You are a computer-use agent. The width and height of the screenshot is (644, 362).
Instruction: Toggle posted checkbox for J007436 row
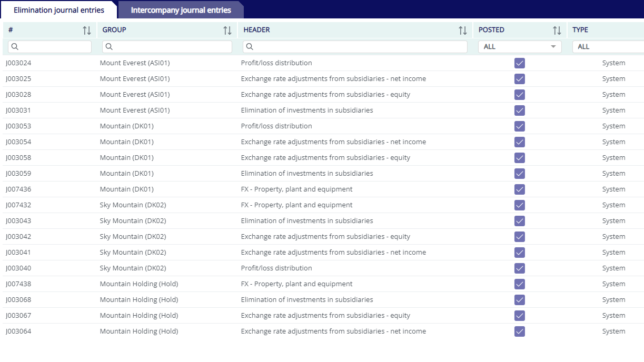(520, 189)
